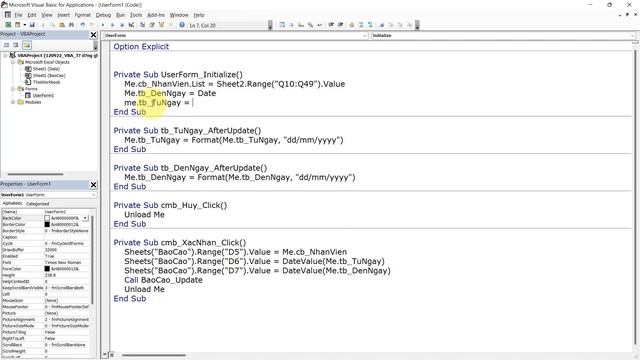Open the Tools menu

136,15
